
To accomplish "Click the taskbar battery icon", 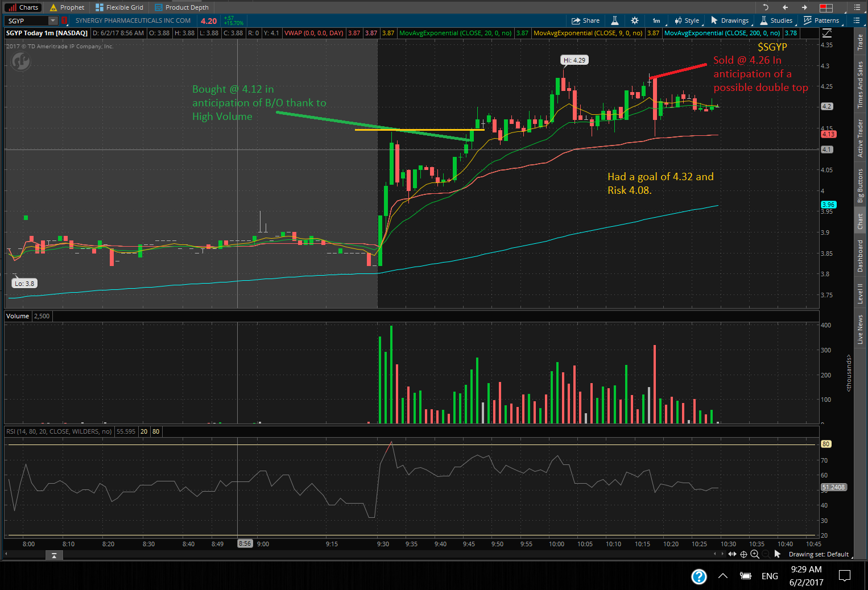I will [745, 576].
